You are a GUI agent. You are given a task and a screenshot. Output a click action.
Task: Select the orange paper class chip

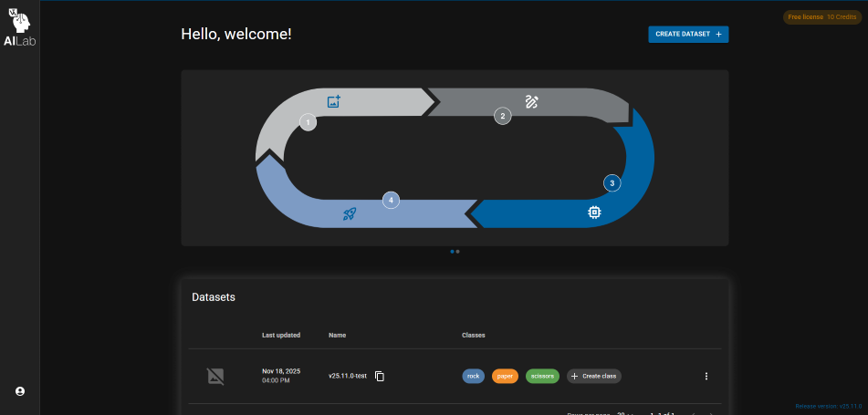tap(505, 376)
